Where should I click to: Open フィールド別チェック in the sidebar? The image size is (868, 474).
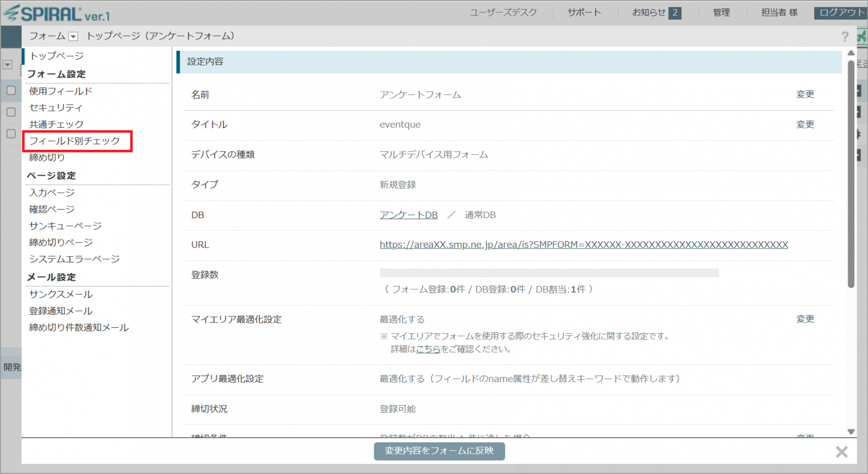(75, 141)
